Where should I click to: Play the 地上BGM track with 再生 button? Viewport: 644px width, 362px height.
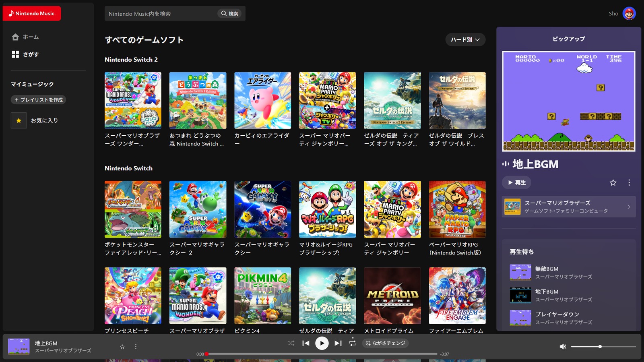point(516,182)
